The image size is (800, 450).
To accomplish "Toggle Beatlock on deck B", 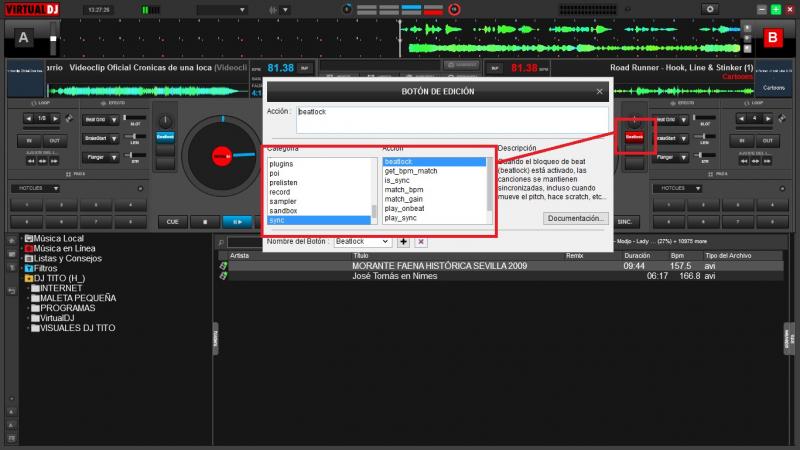I will [x=634, y=137].
